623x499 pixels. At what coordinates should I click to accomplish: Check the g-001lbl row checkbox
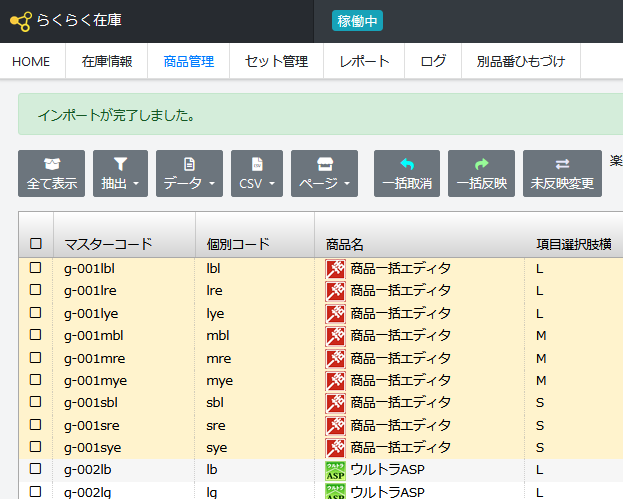(36, 267)
